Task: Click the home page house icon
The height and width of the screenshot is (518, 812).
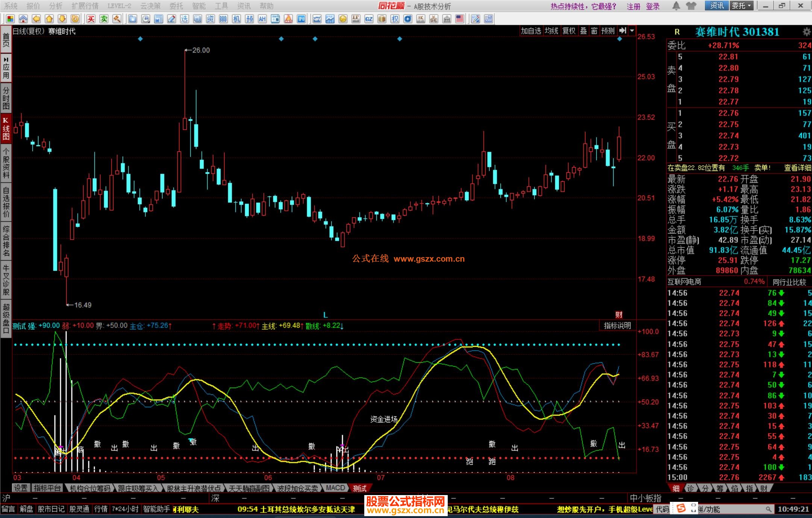Action: coord(23,19)
